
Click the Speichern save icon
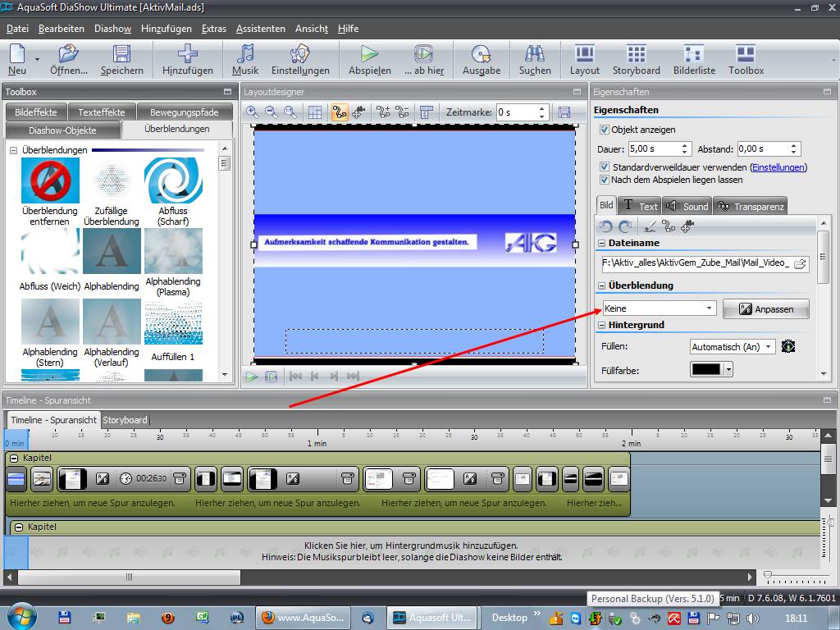[121, 54]
